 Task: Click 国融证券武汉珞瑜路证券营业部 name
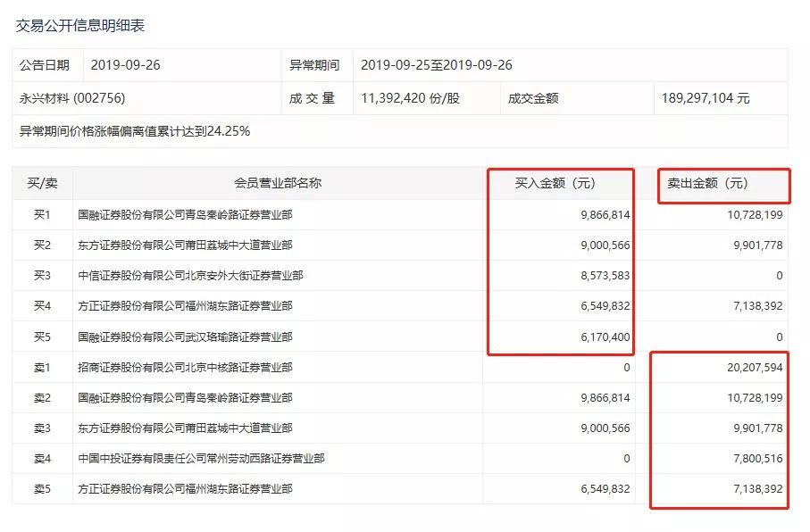tap(185, 337)
